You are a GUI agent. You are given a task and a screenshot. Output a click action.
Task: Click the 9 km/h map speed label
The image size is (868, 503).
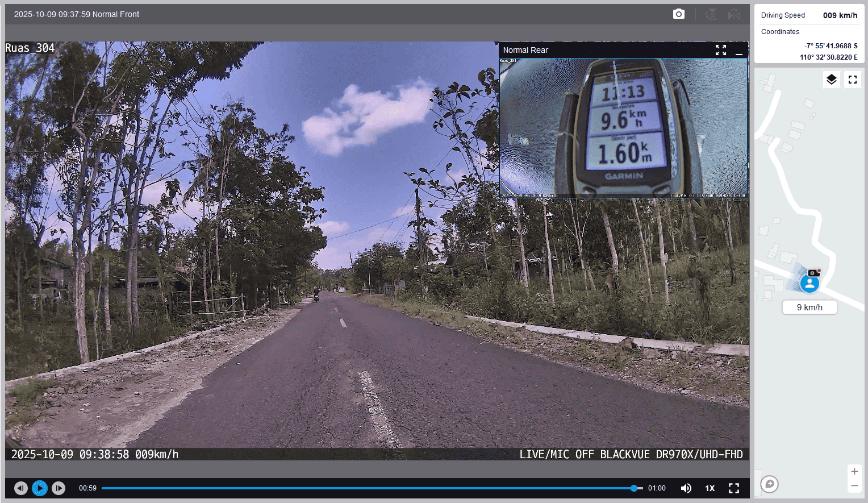point(809,307)
